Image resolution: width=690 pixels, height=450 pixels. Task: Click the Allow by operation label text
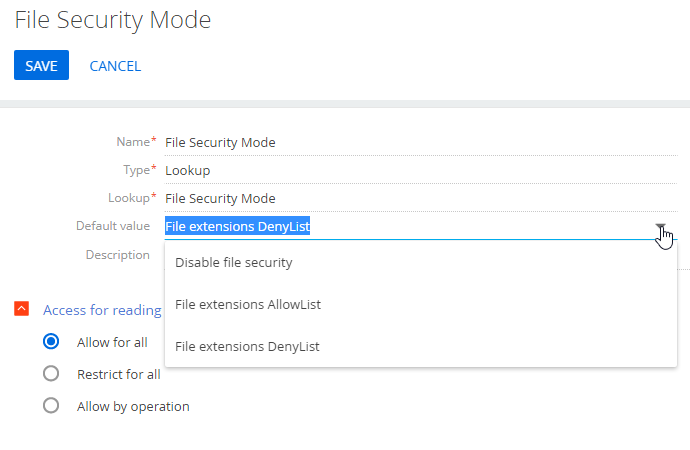pos(133,406)
